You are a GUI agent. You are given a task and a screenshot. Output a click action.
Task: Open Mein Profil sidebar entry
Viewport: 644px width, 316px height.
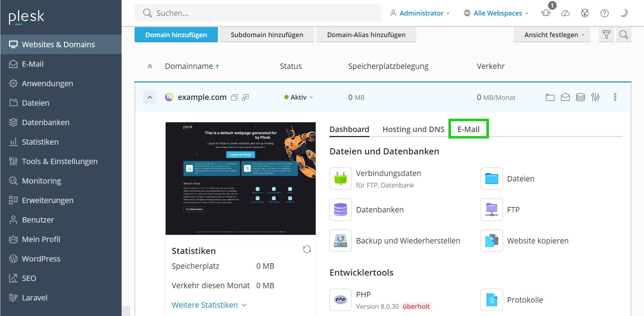point(61,239)
